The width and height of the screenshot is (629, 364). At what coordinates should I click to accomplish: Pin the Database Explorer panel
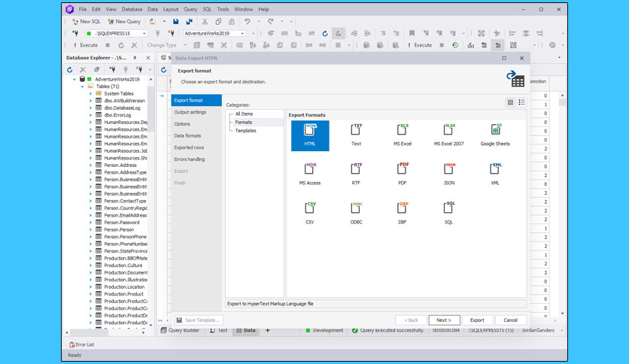tap(135, 58)
